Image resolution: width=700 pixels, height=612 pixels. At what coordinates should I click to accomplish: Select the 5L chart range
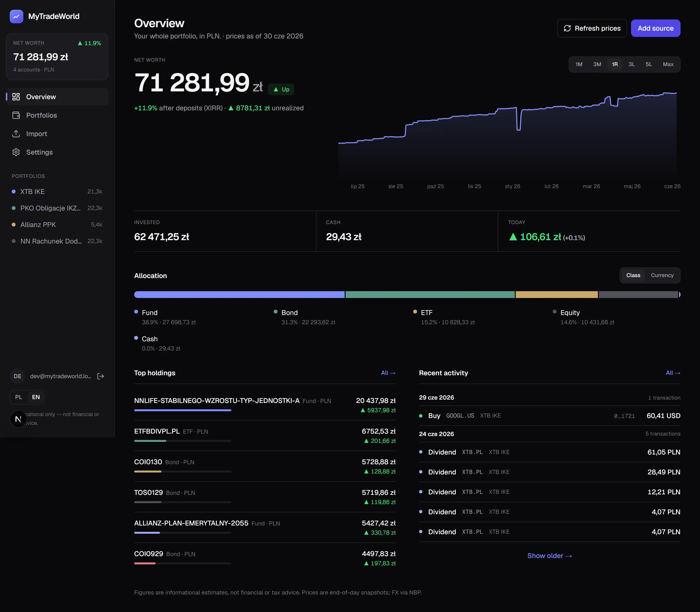click(x=649, y=64)
